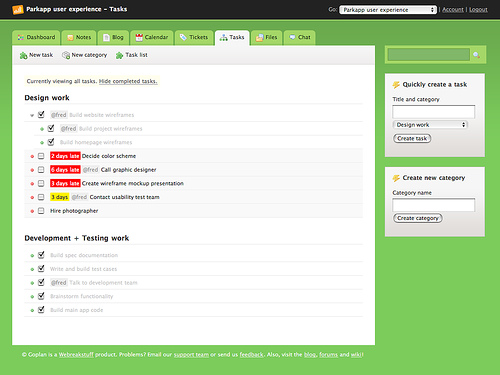Click the red bullet beside Create wireframe mockup presentation

point(32,184)
